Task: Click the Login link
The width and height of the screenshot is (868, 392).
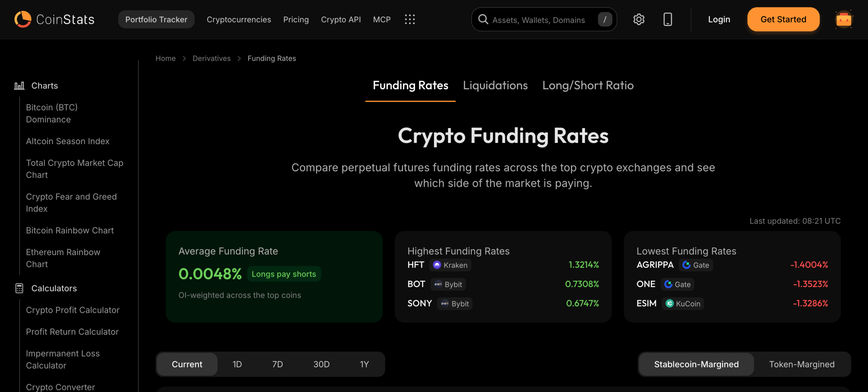Action: (719, 19)
